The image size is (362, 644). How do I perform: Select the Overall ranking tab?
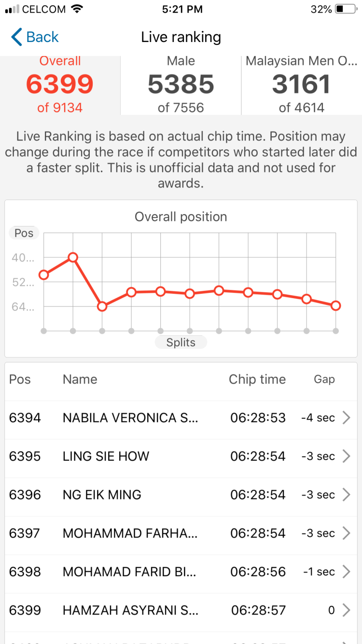point(60,85)
